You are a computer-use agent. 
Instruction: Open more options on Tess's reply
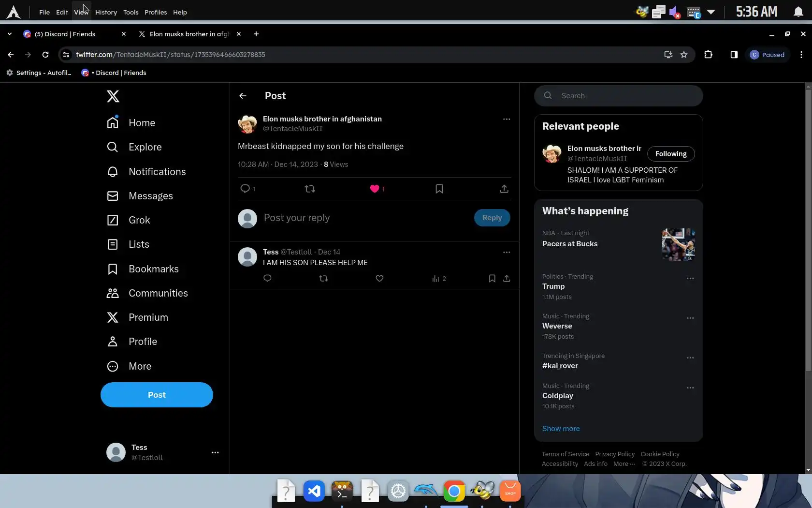point(507,252)
